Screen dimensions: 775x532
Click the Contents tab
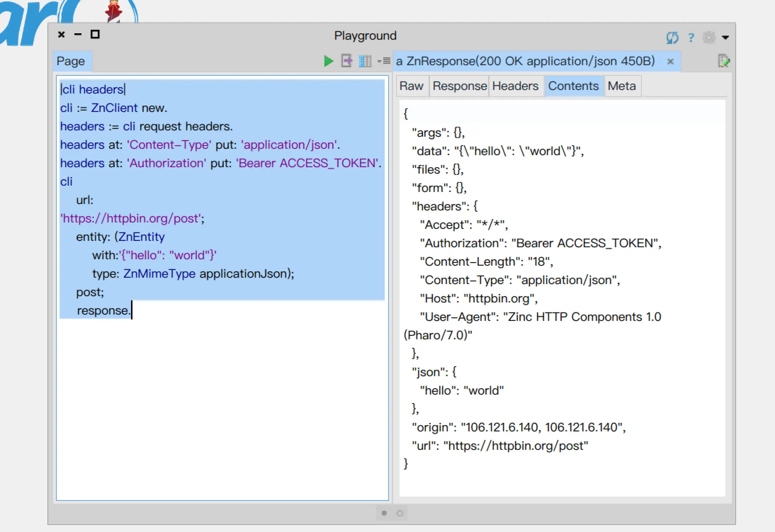click(573, 86)
